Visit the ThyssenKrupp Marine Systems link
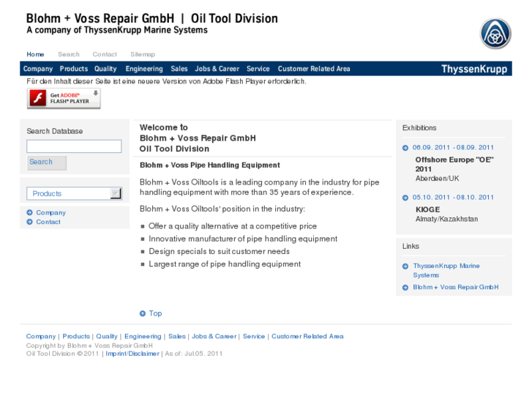532x399 pixels. (446, 270)
